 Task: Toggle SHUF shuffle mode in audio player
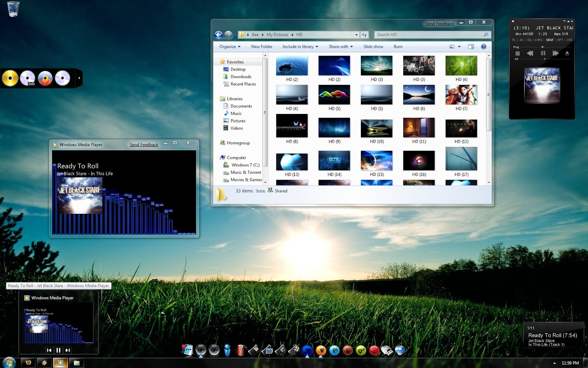(x=550, y=40)
